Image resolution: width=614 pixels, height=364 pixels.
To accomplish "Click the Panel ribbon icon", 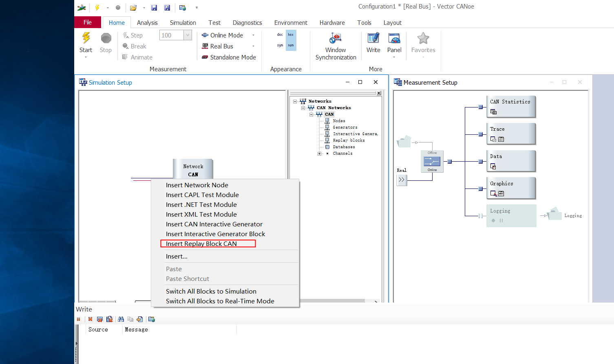I will pos(394,38).
